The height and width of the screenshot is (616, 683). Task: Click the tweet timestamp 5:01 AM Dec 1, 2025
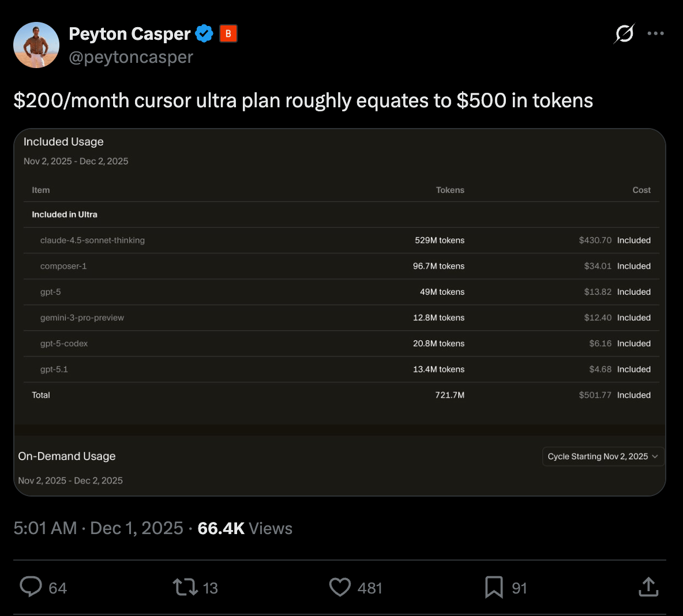point(98,528)
